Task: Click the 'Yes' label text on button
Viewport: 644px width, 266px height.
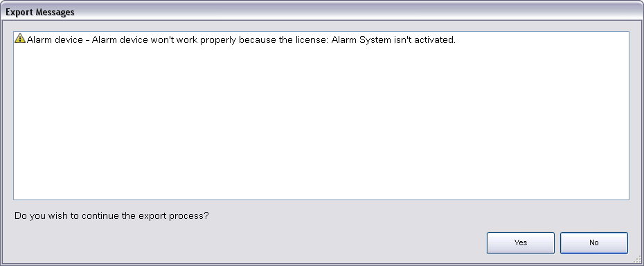Action: (520, 243)
